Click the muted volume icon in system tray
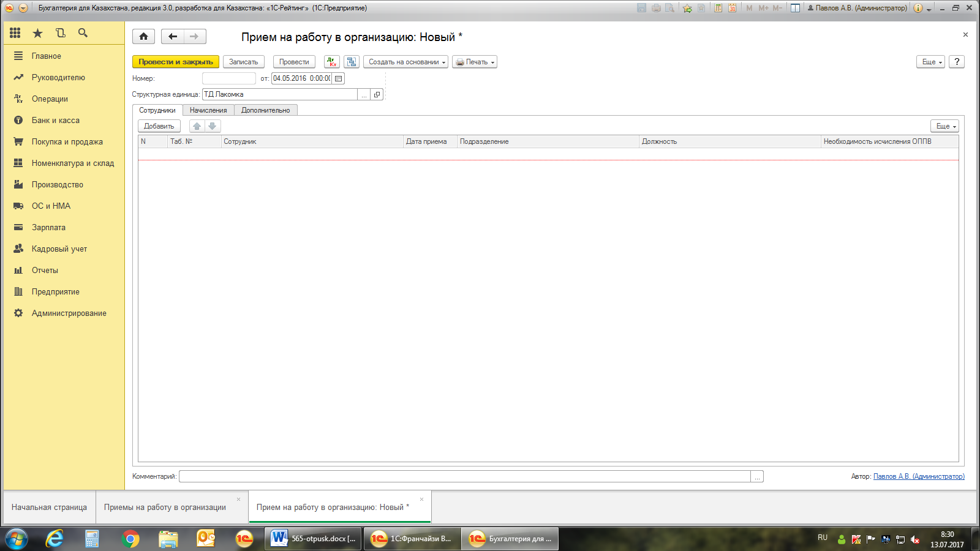This screenshot has width=980, height=551. [915, 539]
